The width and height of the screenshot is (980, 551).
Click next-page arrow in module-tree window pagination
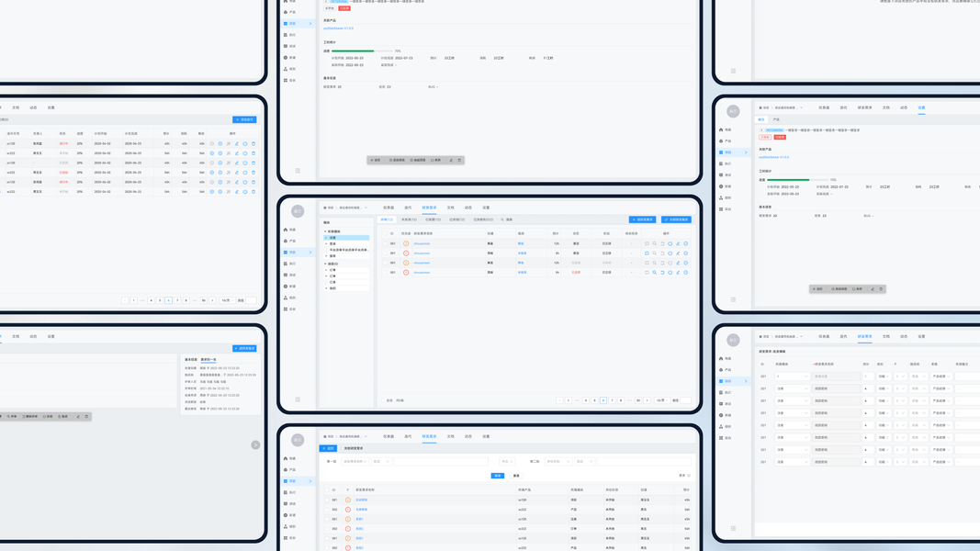[648, 400]
